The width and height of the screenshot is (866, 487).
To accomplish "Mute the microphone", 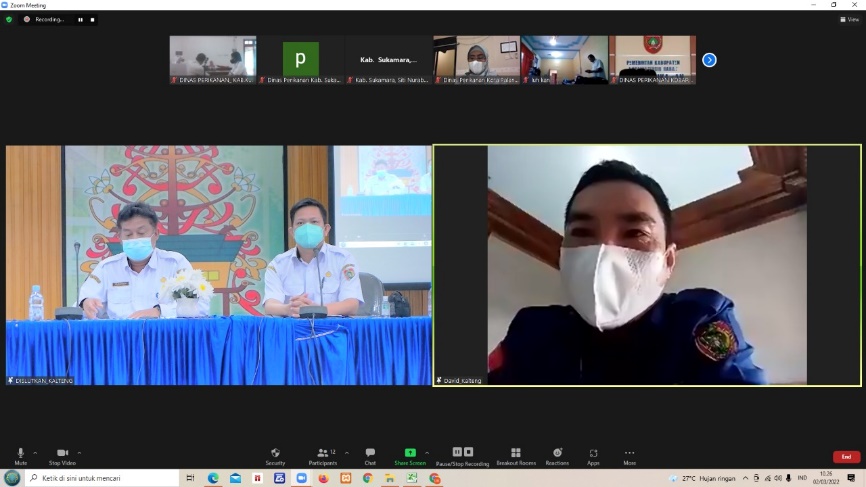I will pyautogui.click(x=20, y=455).
